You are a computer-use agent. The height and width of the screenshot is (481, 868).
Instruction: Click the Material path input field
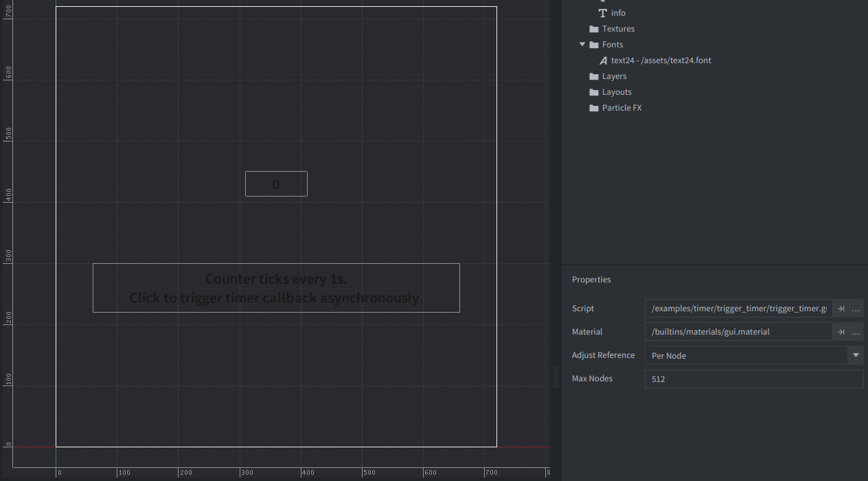pyautogui.click(x=738, y=332)
